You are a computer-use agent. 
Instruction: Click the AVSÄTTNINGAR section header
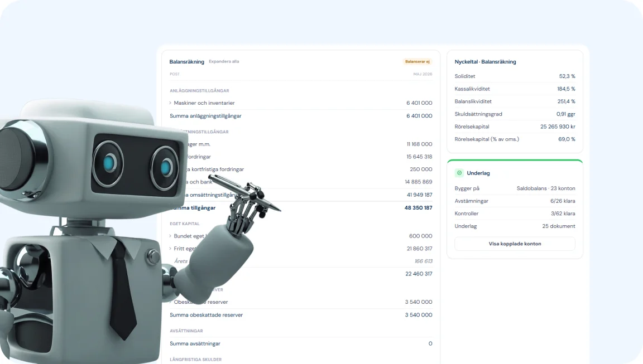pyautogui.click(x=186, y=331)
